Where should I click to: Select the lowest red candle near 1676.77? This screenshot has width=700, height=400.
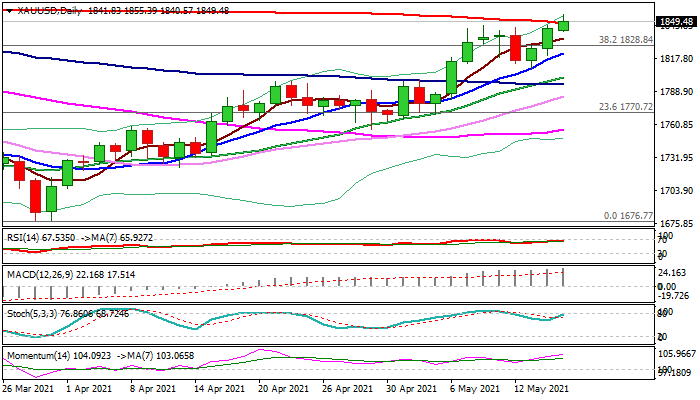point(36,195)
